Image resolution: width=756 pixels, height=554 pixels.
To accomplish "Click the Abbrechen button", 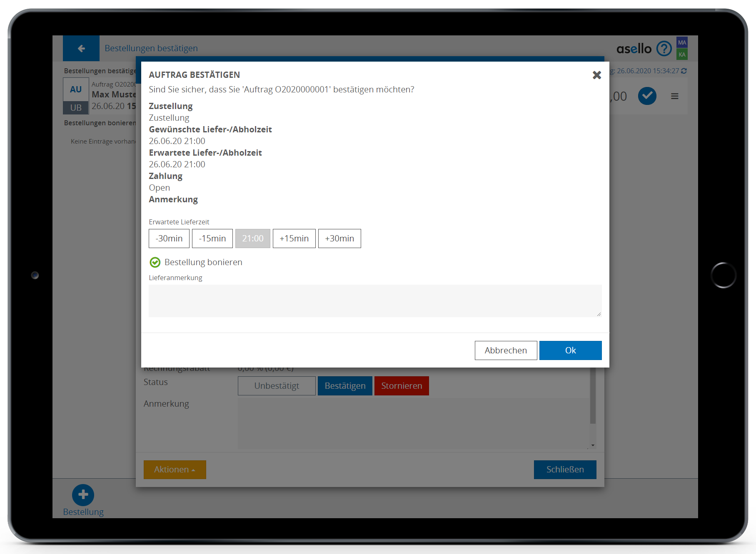I will (506, 350).
